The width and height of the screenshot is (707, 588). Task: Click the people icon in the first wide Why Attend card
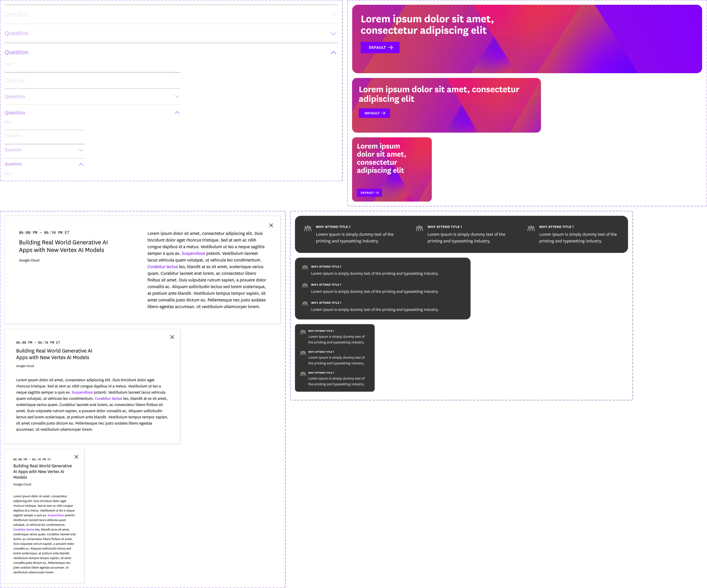[x=308, y=229]
